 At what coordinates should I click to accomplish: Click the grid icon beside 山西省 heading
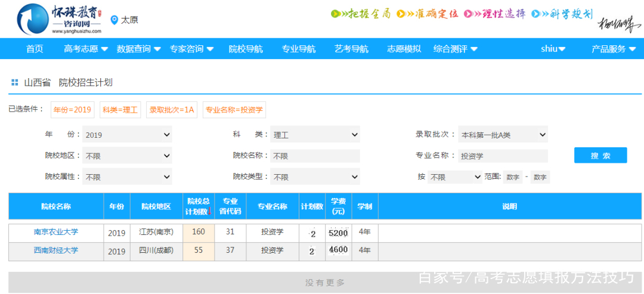15,82
